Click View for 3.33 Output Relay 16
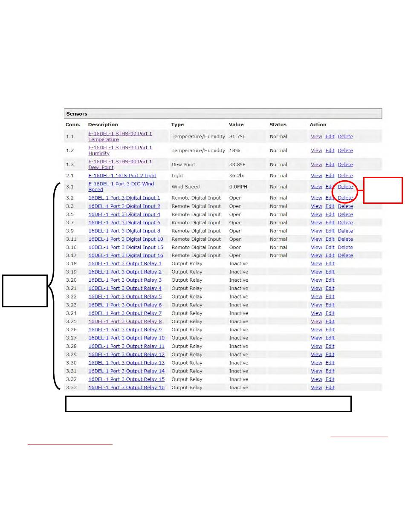Screen dimensions: 405x532 pyautogui.click(x=316, y=387)
